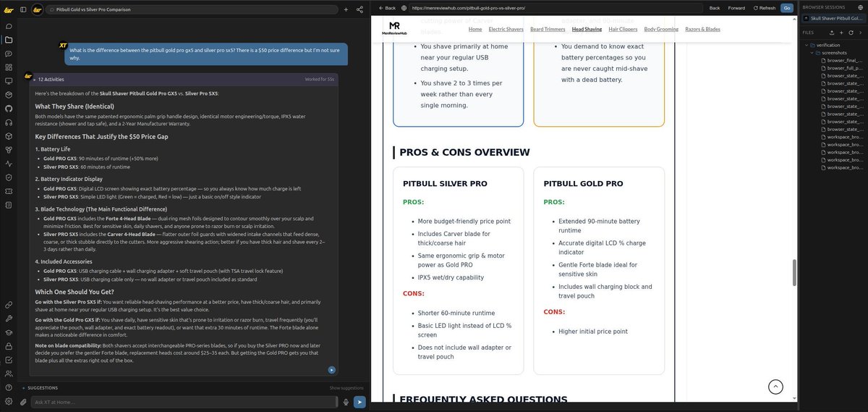Click the help question mark icon
Image resolution: width=868 pixels, height=412 pixels.
(9, 387)
